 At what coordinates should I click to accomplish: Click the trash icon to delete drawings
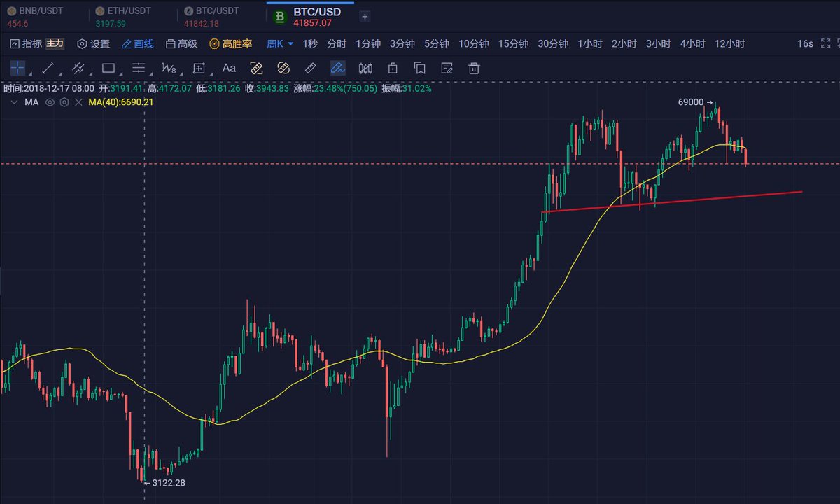click(x=474, y=68)
